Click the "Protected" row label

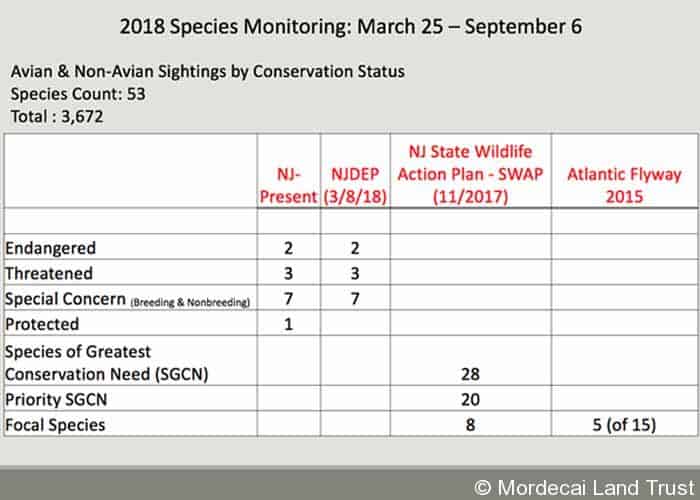pos(42,324)
